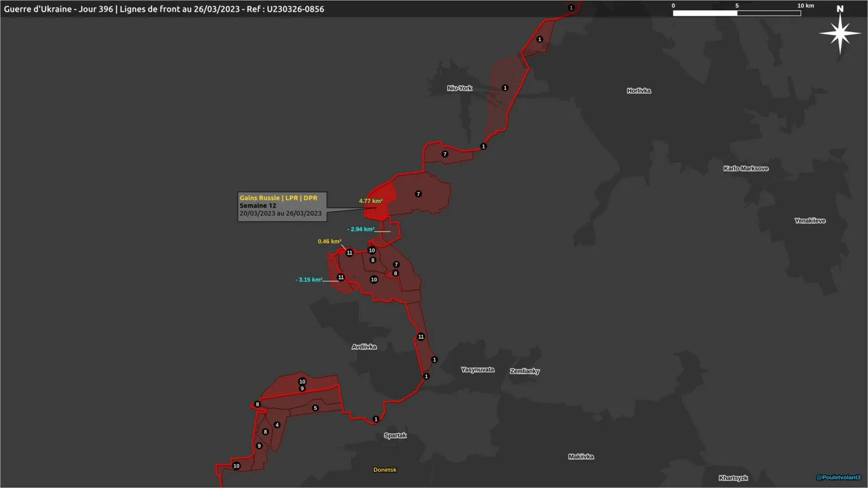Click the 10 km scale label
The height and width of the screenshot is (488, 868).
806,5
